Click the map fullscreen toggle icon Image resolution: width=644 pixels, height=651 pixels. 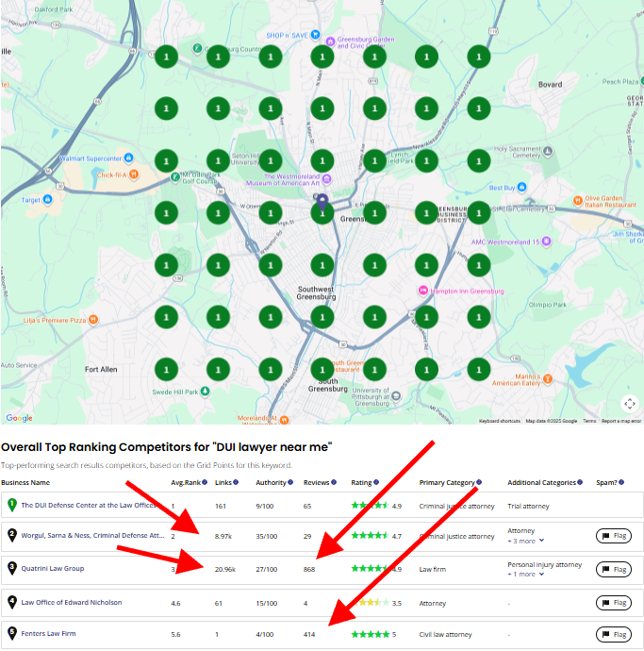coord(630,403)
